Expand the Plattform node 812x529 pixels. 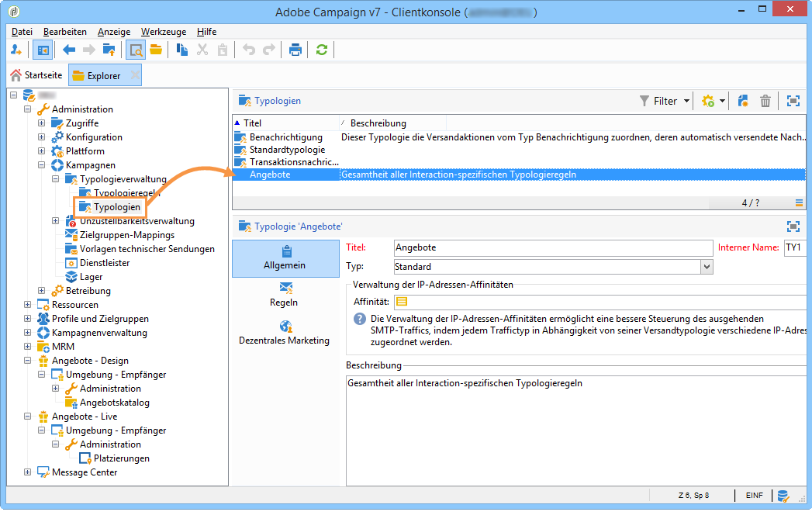click(41, 151)
